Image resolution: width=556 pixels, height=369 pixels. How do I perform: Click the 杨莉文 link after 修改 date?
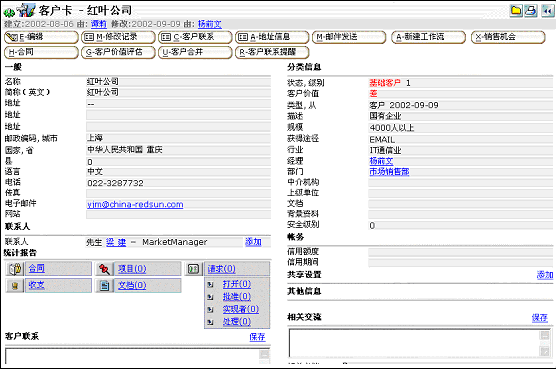pos(210,24)
